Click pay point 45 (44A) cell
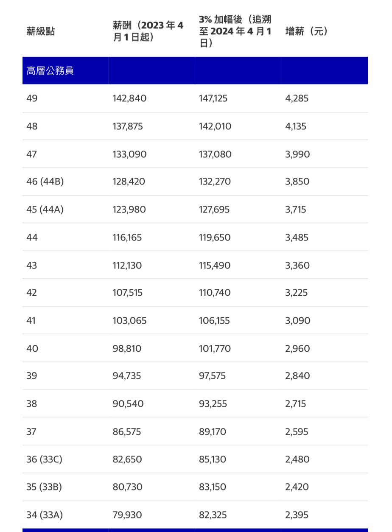Screen dimensions: 392x532 click(x=45, y=210)
